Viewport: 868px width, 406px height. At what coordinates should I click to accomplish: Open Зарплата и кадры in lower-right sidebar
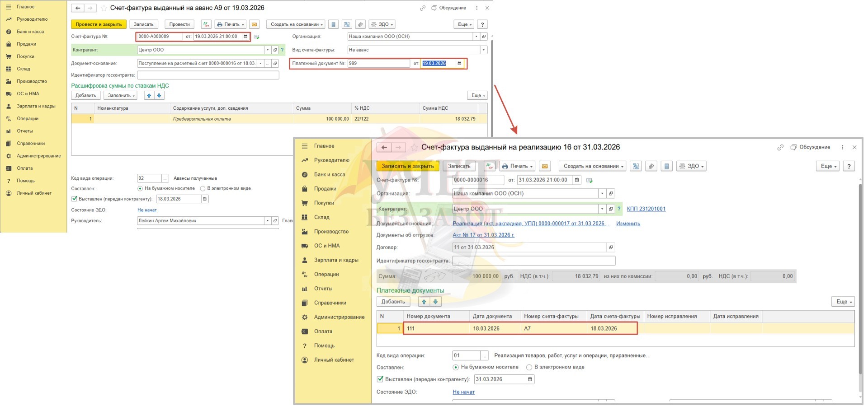click(336, 260)
